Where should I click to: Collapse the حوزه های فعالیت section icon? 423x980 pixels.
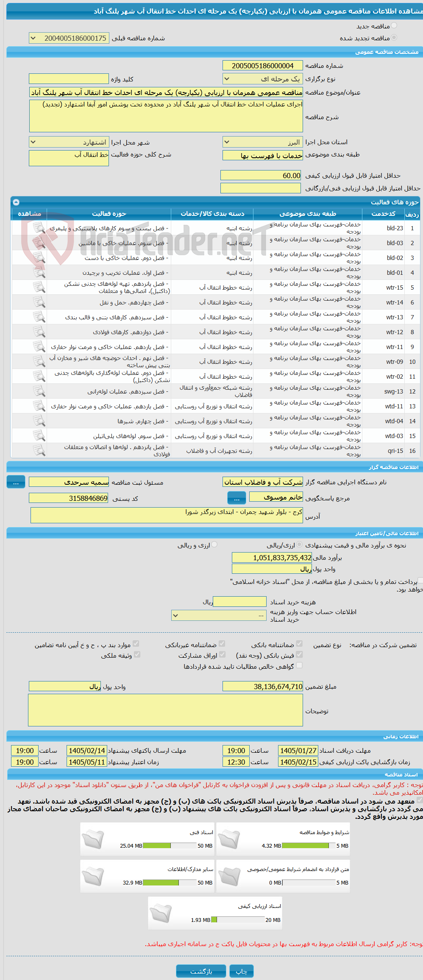tap(16, 202)
